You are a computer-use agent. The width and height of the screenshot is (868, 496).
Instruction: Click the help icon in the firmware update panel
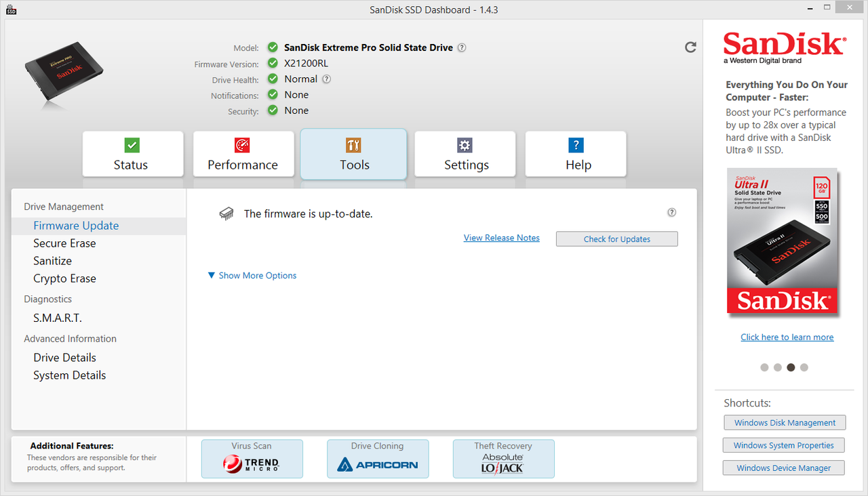(672, 212)
